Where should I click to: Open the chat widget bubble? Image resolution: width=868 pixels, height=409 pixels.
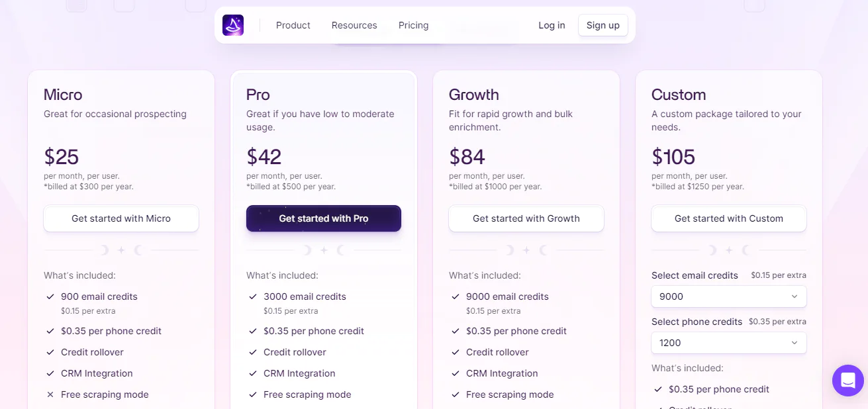(x=847, y=380)
